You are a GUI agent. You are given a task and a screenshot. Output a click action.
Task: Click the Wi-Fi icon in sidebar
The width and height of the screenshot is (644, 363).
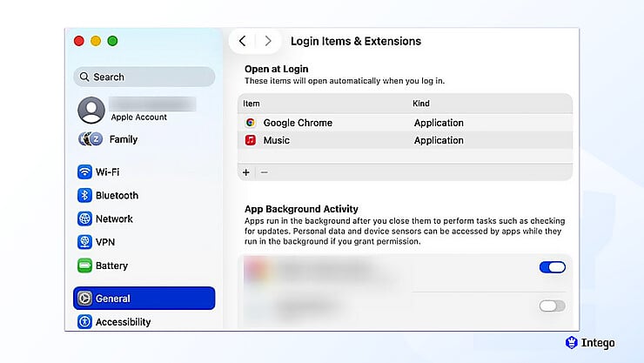84,171
